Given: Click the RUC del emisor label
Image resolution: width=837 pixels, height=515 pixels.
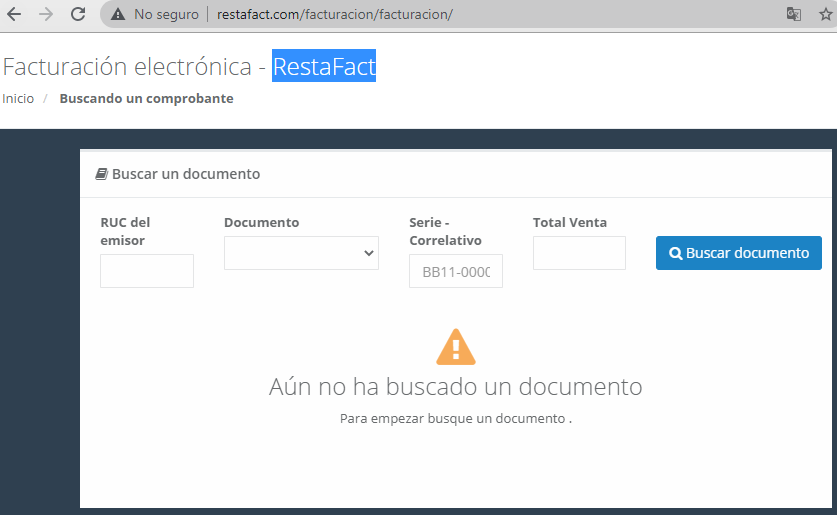Looking at the screenshot, I should (x=125, y=231).
